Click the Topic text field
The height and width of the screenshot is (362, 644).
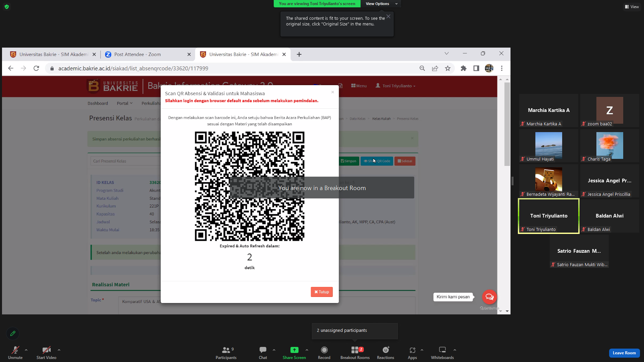(x=267, y=305)
